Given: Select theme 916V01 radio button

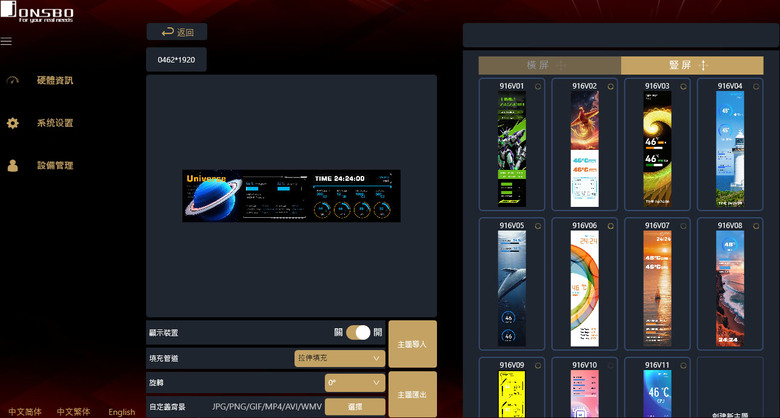Looking at the screenshot, I should pos(538,86).
